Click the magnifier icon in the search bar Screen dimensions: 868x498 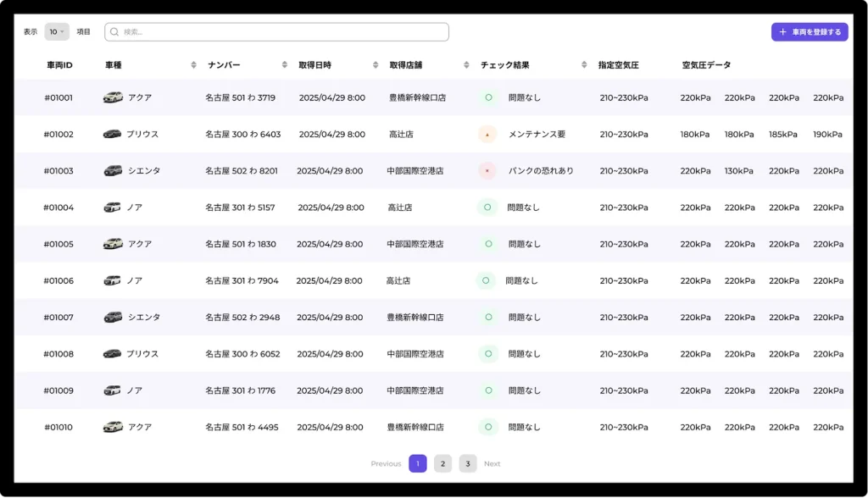coord(114,30)
